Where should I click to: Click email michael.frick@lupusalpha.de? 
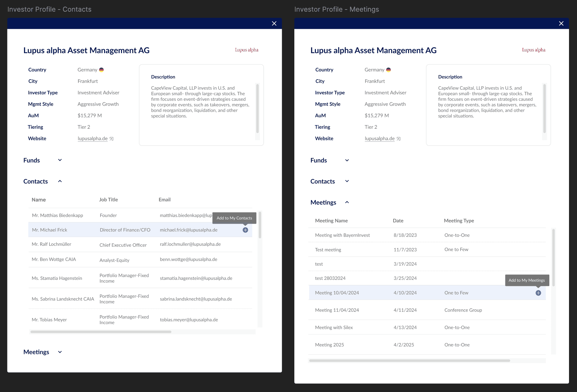click(x=188, y=230)
